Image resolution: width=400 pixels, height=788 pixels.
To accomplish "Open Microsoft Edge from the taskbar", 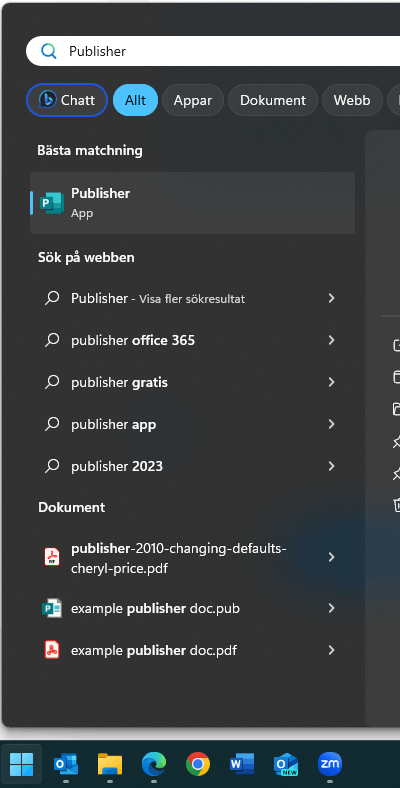I will tap(154, 764).
